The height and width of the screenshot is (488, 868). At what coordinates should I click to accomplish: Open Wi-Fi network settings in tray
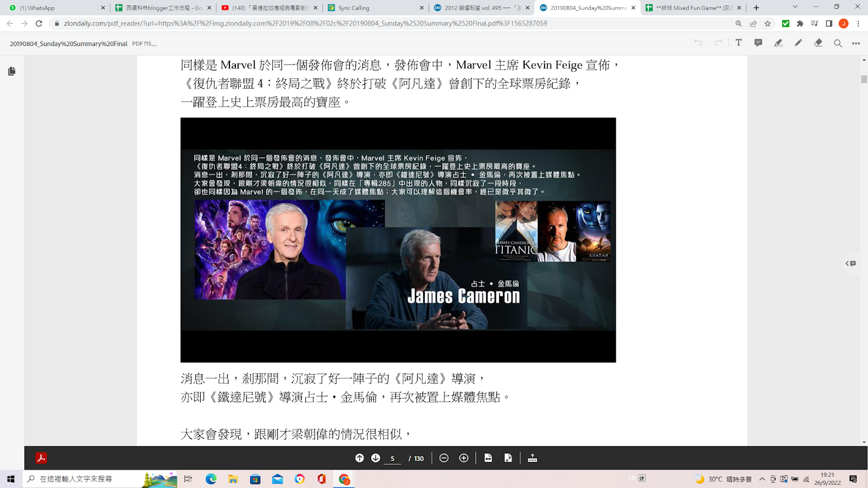point(806,479)
